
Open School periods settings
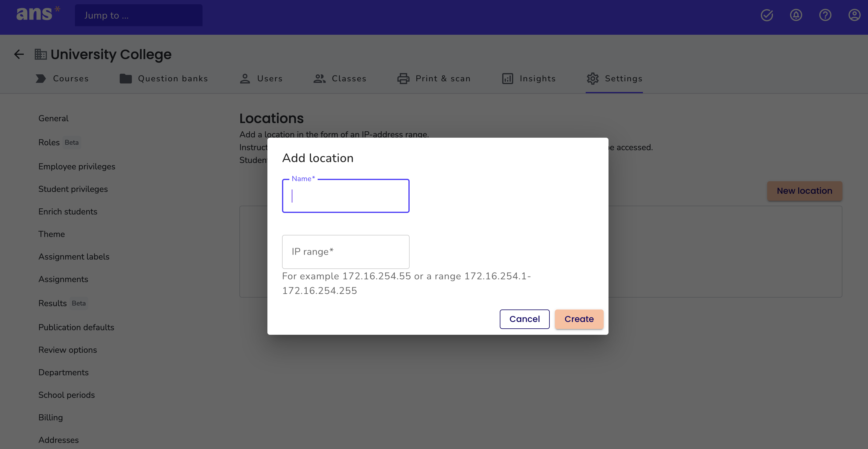[x=67, y=395]
